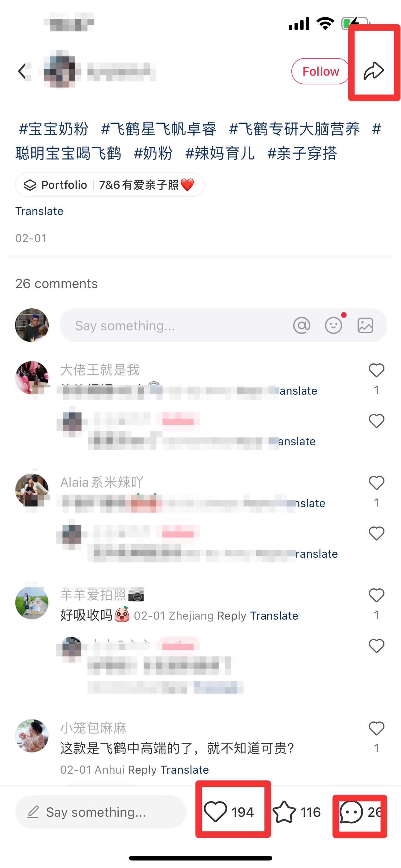
Task: Translate 小笼包麻麻's comment
Action: 185,770
